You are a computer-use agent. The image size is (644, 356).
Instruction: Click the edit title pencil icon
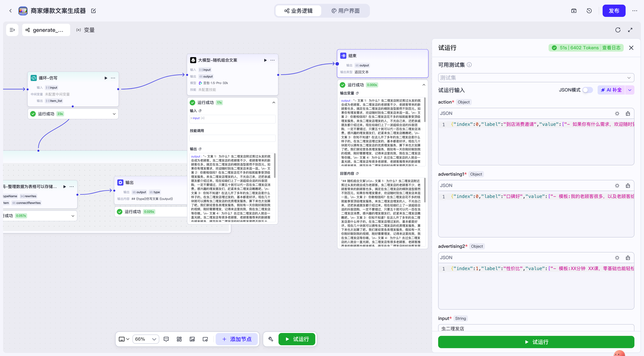point(94,11)
